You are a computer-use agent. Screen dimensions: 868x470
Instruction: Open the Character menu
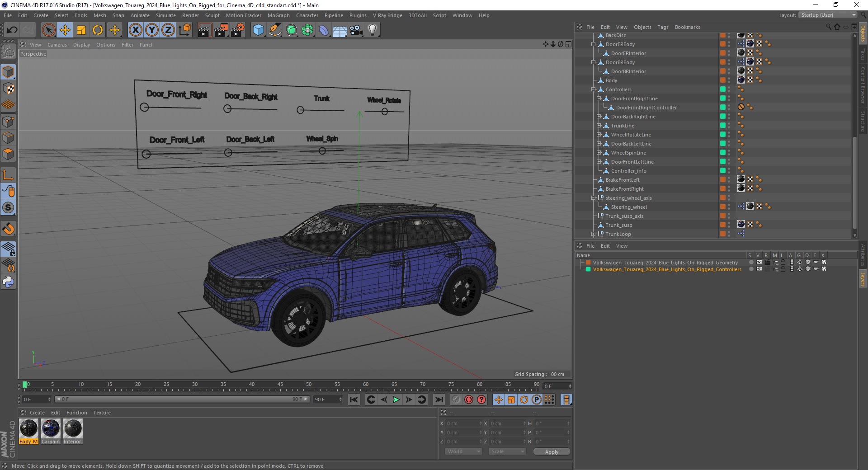click(307, 15)
